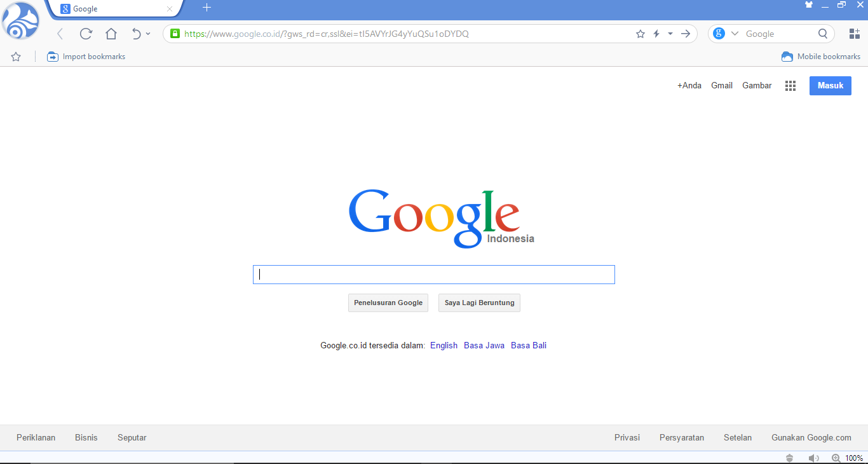Go to the browser home page
The width and height of the screenshot is (868, 464).
point(111,34)
